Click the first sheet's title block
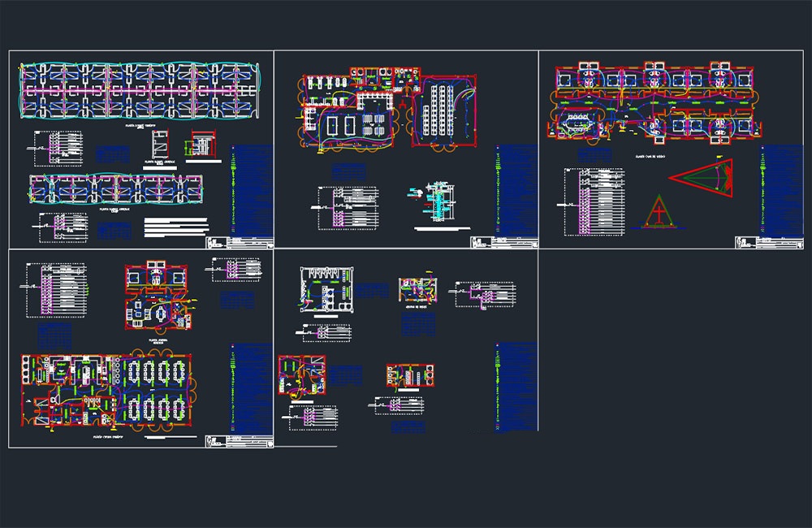The image size is (812, 528). click(240, 243)
